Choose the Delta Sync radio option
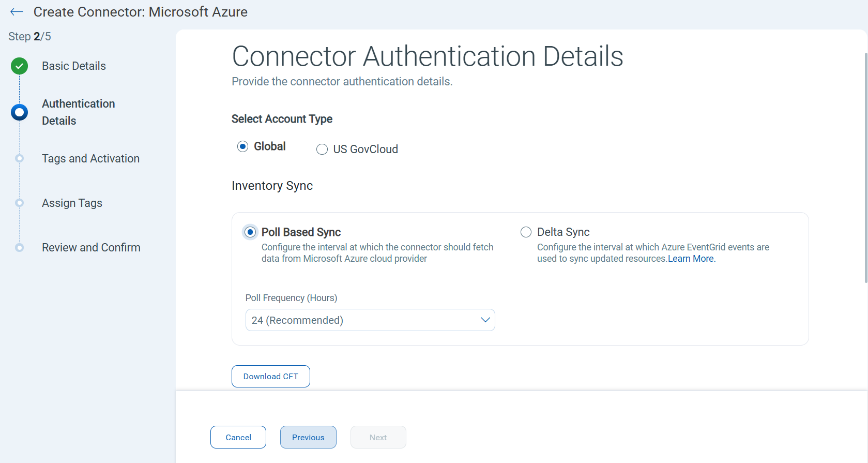 click(x=526, y=232)
